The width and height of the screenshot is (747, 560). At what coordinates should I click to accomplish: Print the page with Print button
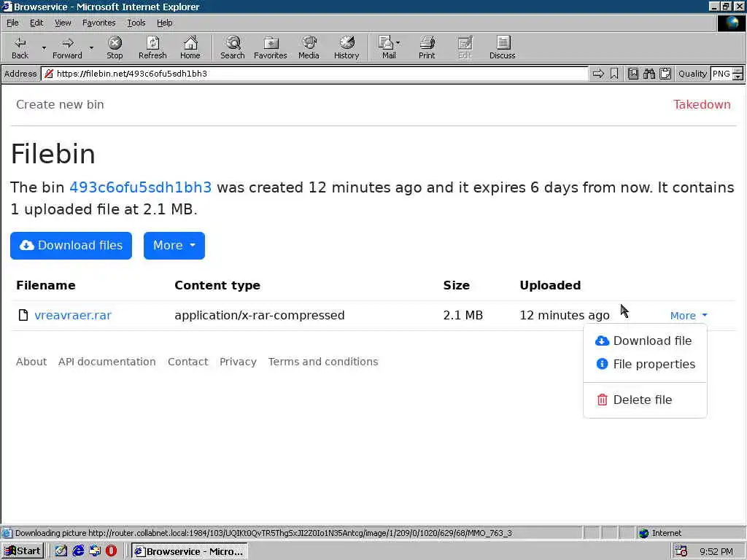point(427,47)
